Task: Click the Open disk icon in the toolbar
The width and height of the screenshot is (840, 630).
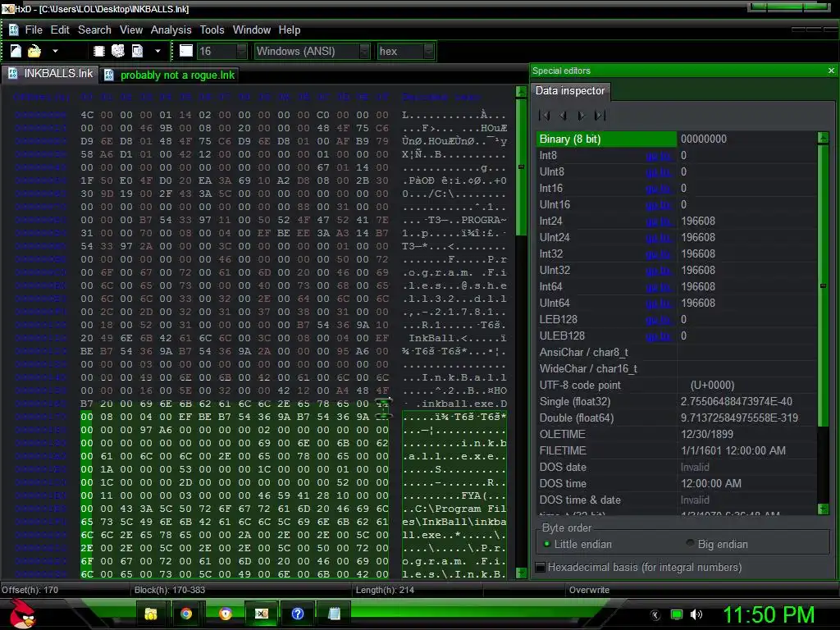Action: 118,51
